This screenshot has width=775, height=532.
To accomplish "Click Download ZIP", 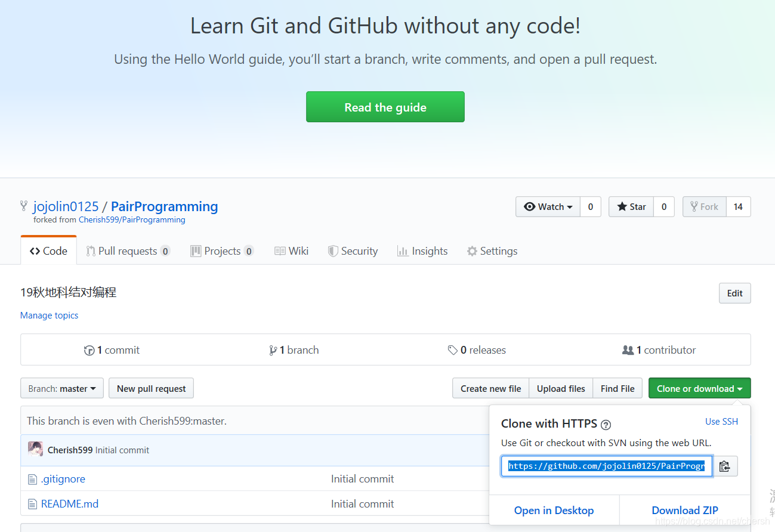I will [685, 510].
